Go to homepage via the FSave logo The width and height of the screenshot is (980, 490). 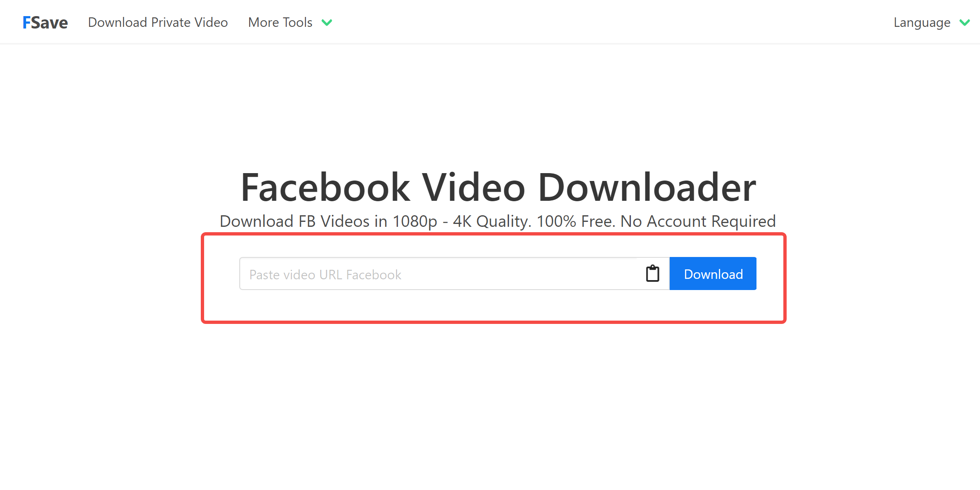(x=45, y=22)
